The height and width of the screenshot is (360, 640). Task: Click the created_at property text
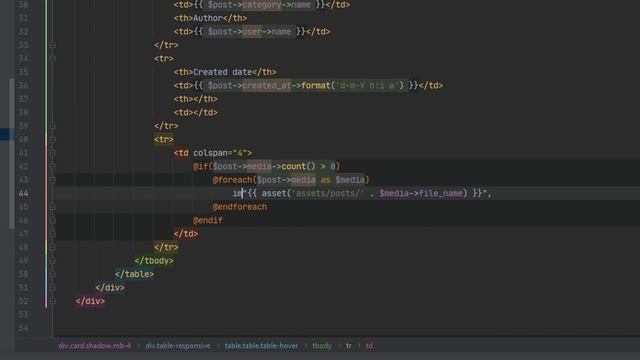click(x=267, y=85)
